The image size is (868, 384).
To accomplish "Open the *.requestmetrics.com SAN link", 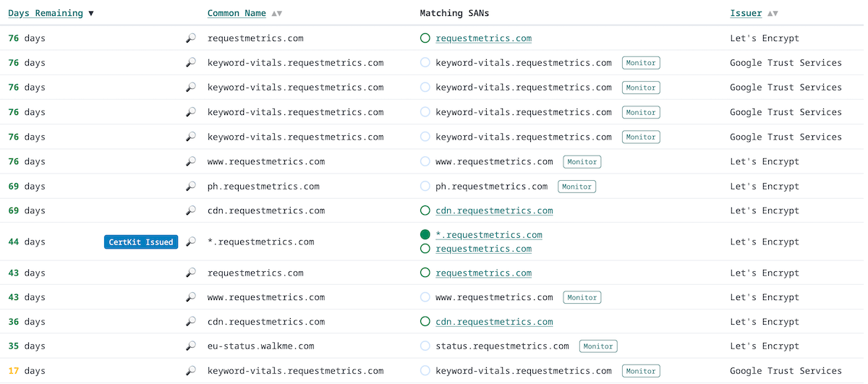I will pos(489,235).
